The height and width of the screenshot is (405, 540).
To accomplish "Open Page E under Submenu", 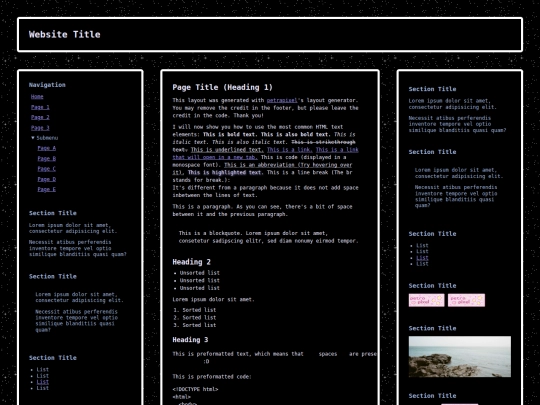I will [46, 189].
